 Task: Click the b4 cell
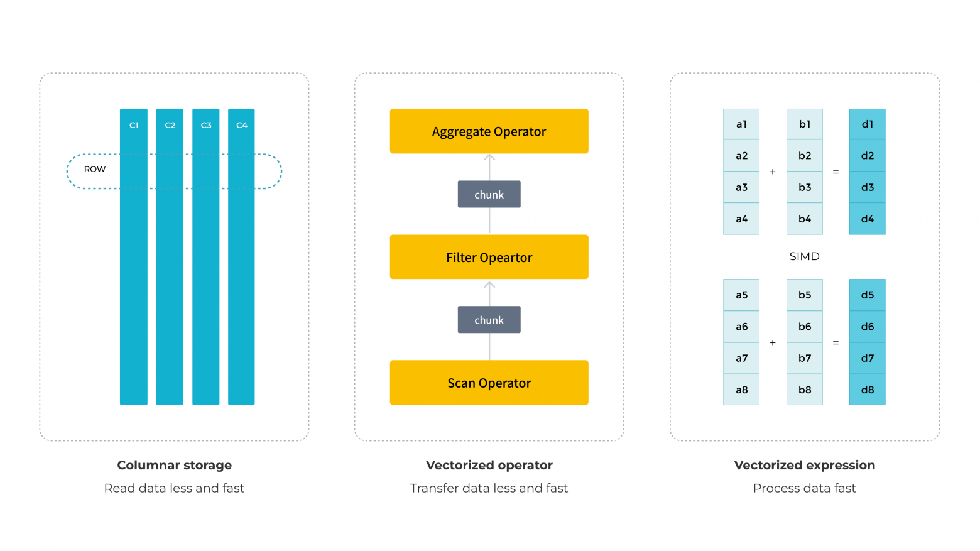click(805, 219)
